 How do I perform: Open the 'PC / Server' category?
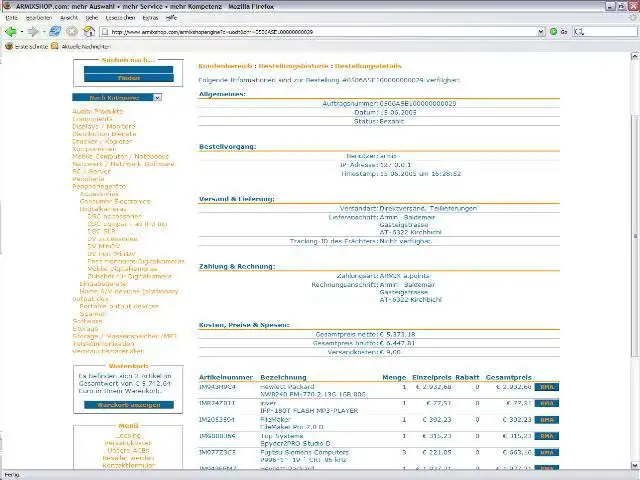[x=91, y=171]
